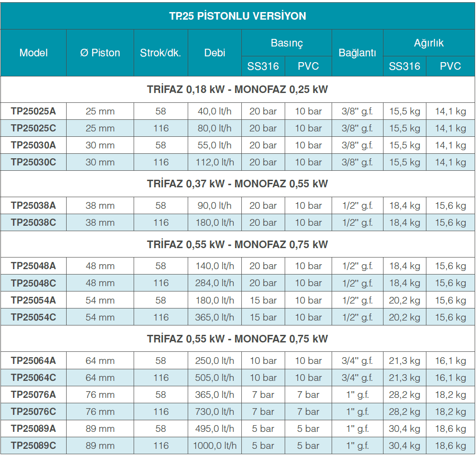476x456 pixels.
Task: Click 18,2 kg weight in TP25076C row
Action: click(x=451, y=412)
